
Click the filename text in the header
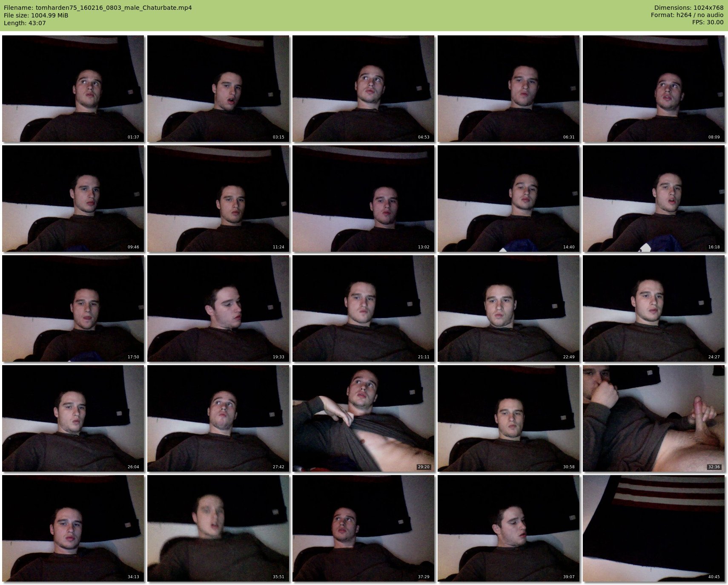click(98, 8)
